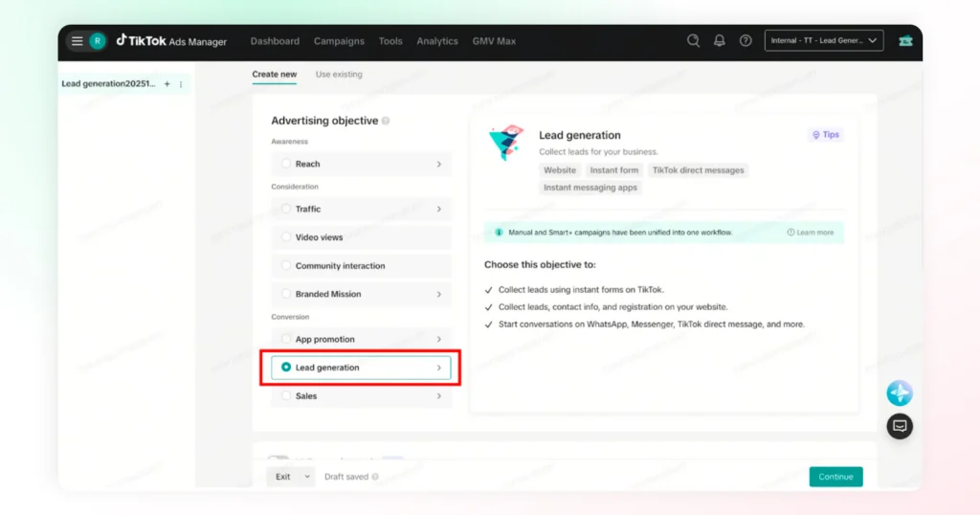This screenshot has height=515, width=980.
Task: Select the App promotion radio button
Action: 285,339
